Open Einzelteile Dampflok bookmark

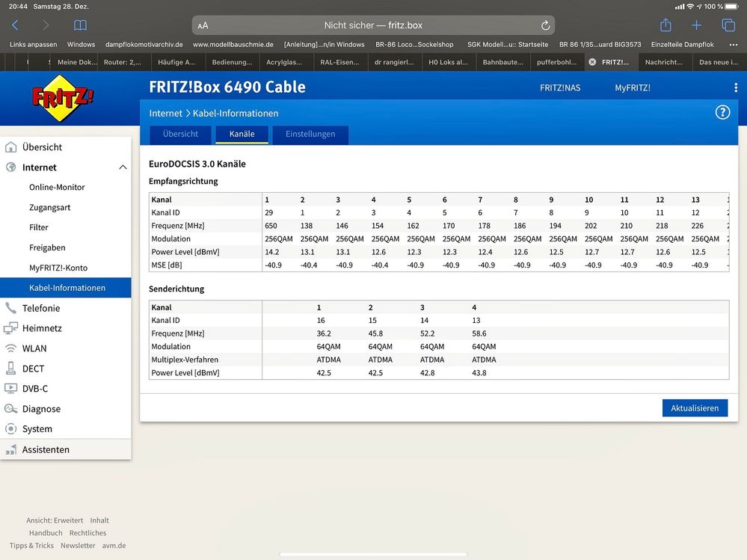(682, 44)
